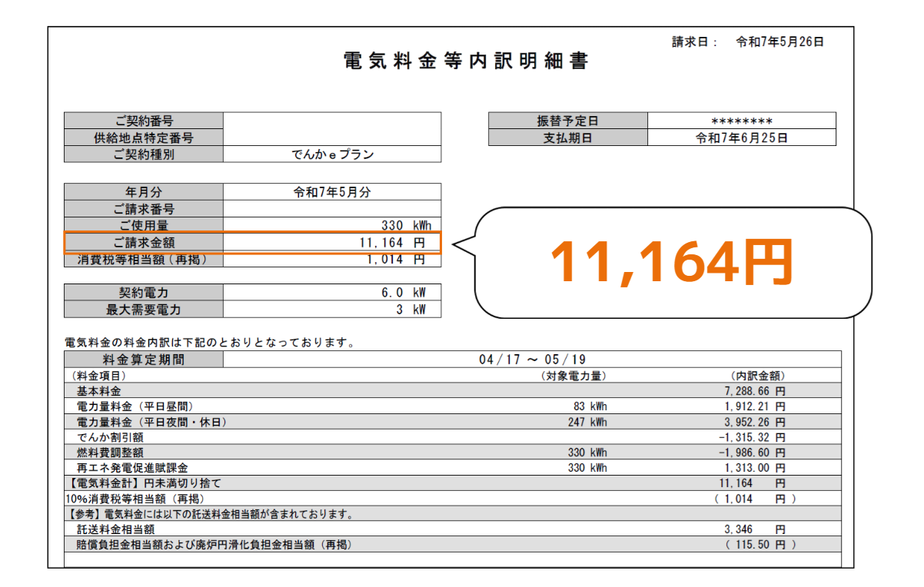924x587 pixels.
Task: Click the 最大需要電力 label cell
Action: pyautogui.click(x=144, y=310)
